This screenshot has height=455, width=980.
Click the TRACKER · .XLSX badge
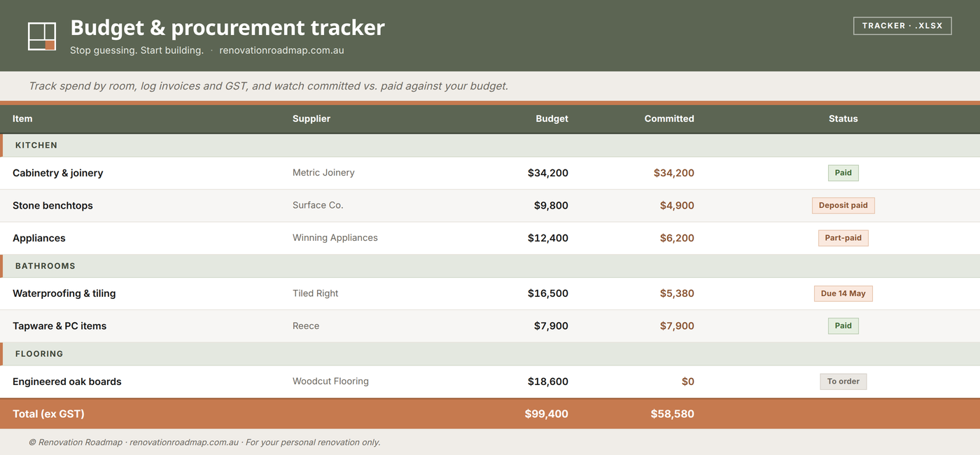(902, 26)
